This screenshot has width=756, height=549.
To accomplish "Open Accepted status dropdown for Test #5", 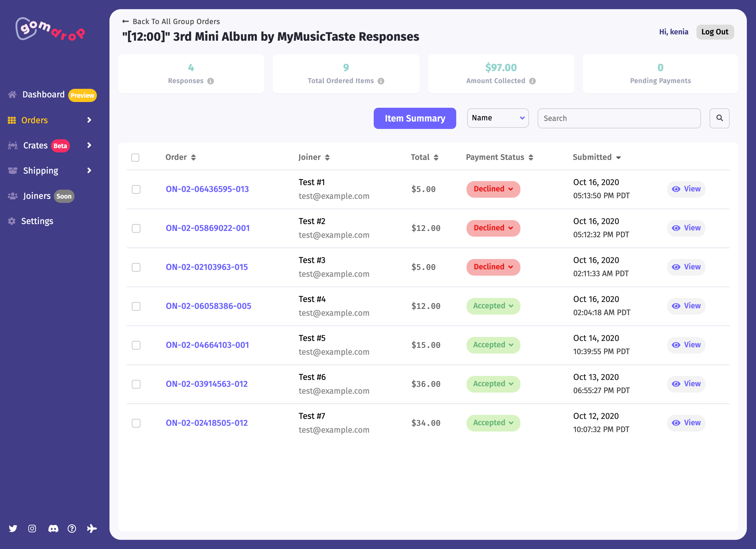I will (x=493, y=345).
